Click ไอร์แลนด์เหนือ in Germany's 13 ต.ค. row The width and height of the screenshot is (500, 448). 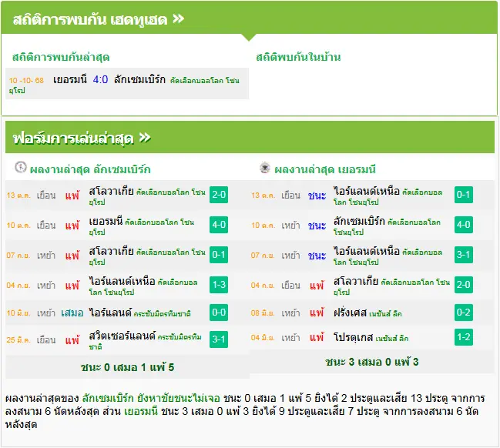(367, 191)
